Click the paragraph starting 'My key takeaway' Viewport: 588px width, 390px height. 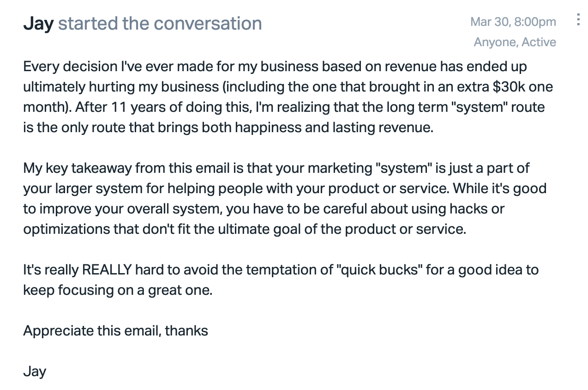[285, 198]
